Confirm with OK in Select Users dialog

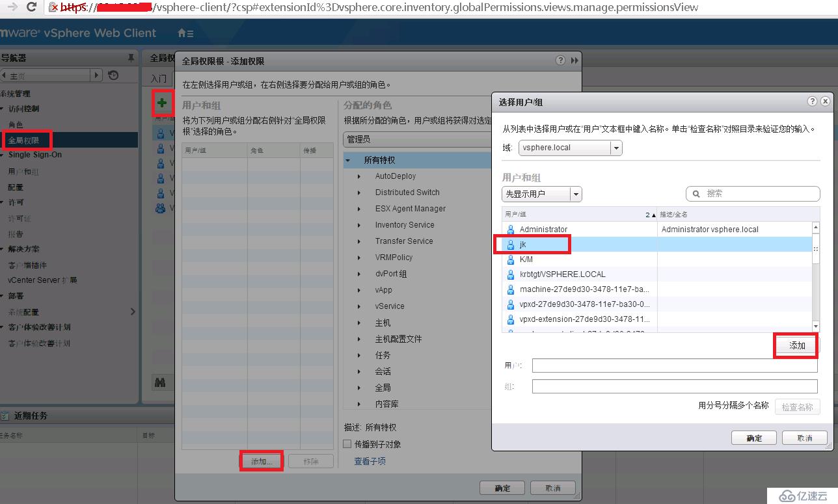coord(754,438)
